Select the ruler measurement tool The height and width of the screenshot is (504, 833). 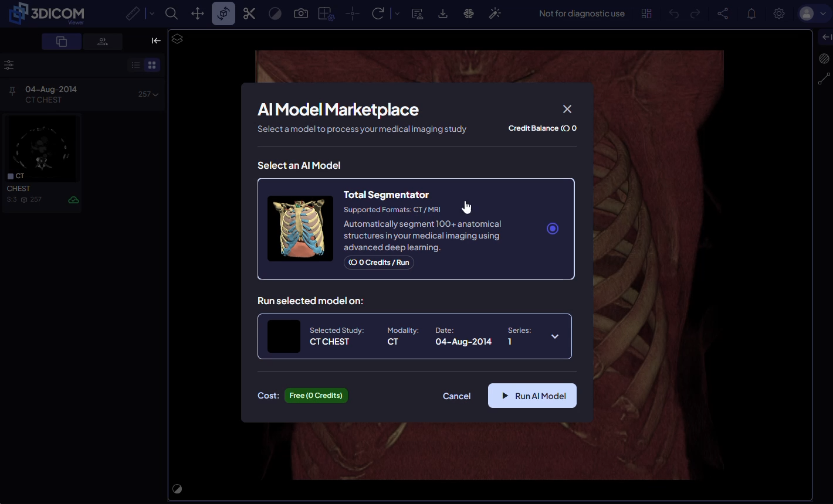click(133, 13)
